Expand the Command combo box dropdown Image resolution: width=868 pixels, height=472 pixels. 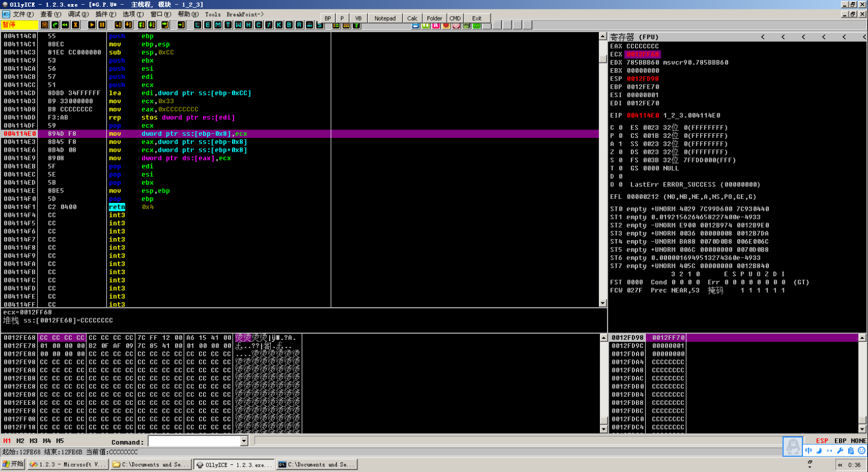click(244, 441)
